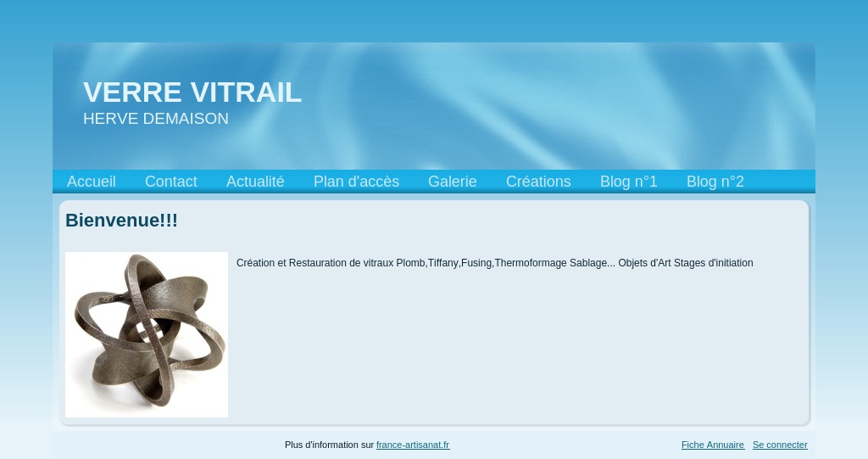The height and width of the screenshot is (459, 868).
Task: Open the Fiche Annuaire link
Action: click(713, 445)
